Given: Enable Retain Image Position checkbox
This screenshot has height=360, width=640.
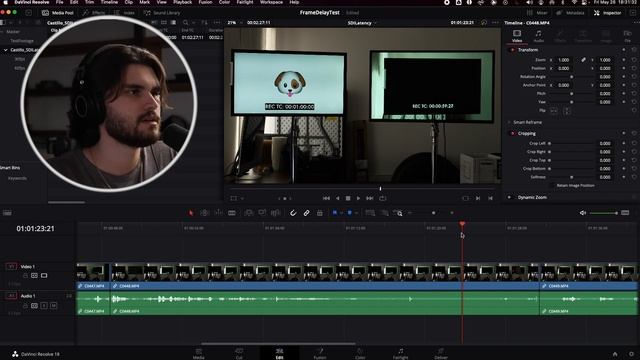Looking at the screenshot, I should (x=553, y=185).
